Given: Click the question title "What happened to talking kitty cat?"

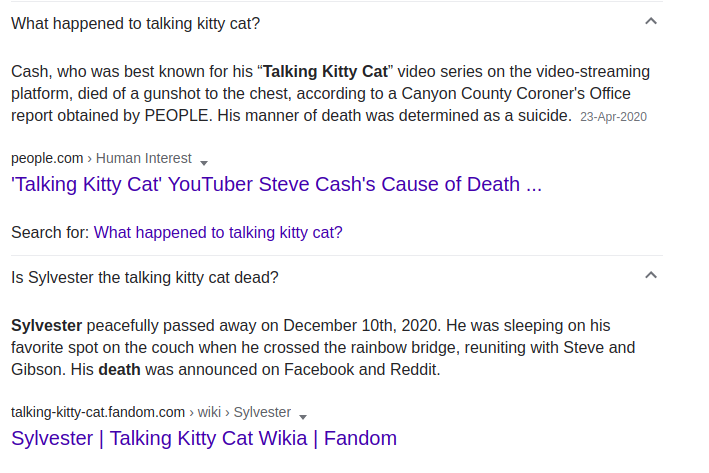Looking at the screenshot, I should tap(136, 24).
